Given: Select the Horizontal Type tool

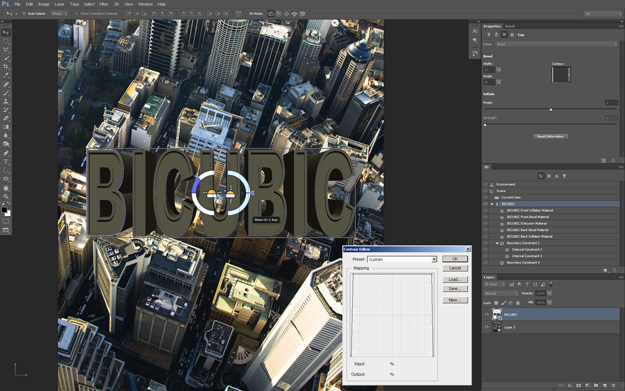Looking at the screenshot, I should tap(6, 162).
